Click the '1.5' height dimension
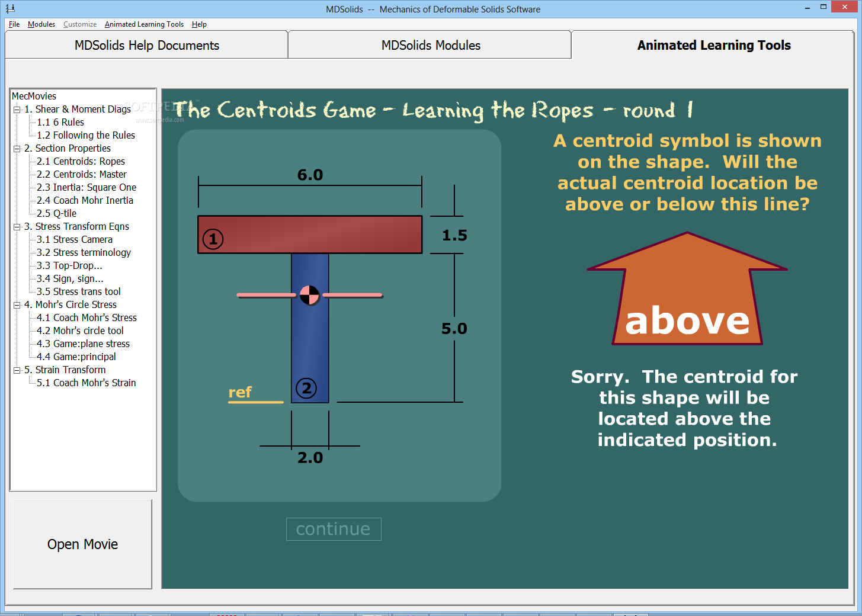Viewport: 862px width, 616px height. pos(455,235)
